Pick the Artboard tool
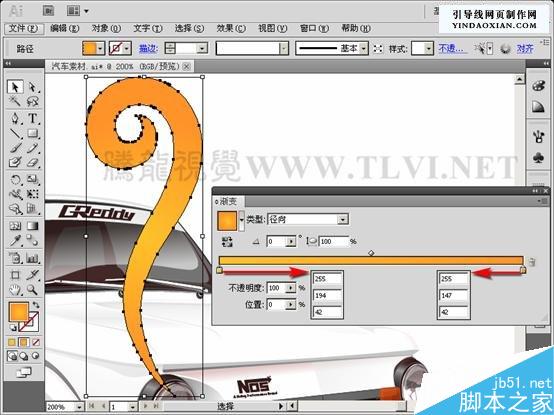Image resolution: width=554 pixels, height=415 pixels. tap(15, 275)
